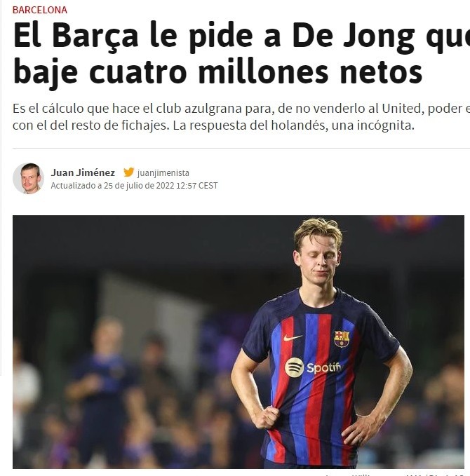Image resolution: width=470 pixels, height=476 pixels.
Task: Click the FC Barcelona crest on the jersey
Action: pyautogui.click(x=342, y=339)
